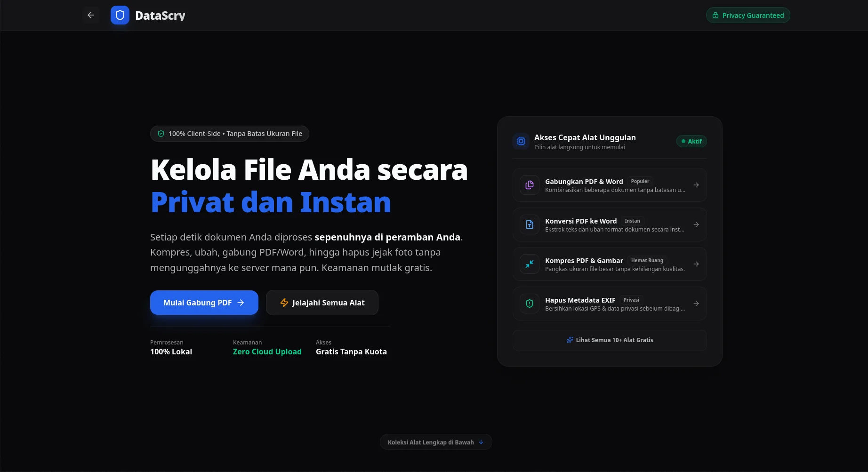Click the arrow on the Konversi PDF ke Word row

(x=696, y=224)
